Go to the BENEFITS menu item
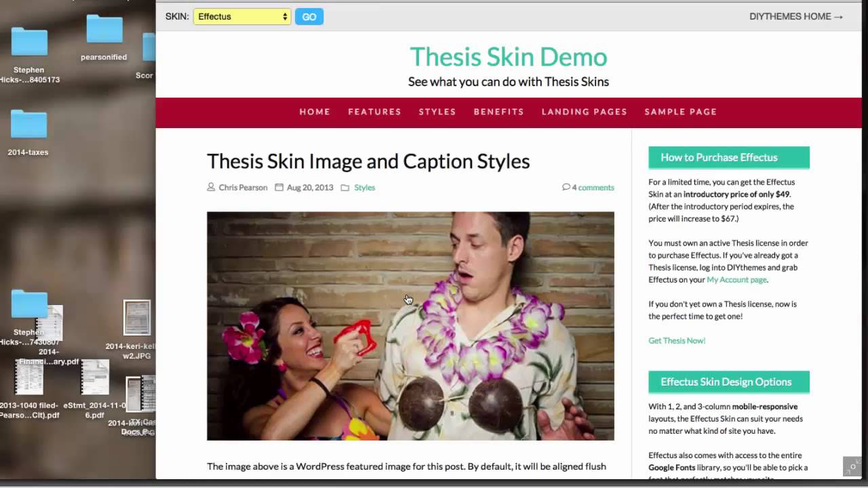868x488 pixels. [x=499, y=112]
